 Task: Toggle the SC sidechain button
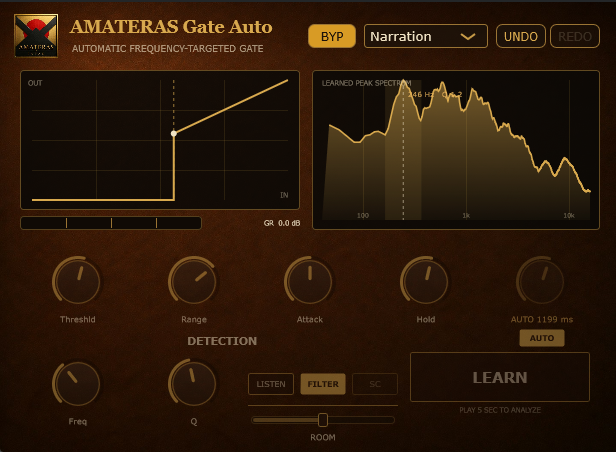click(375, 384)
